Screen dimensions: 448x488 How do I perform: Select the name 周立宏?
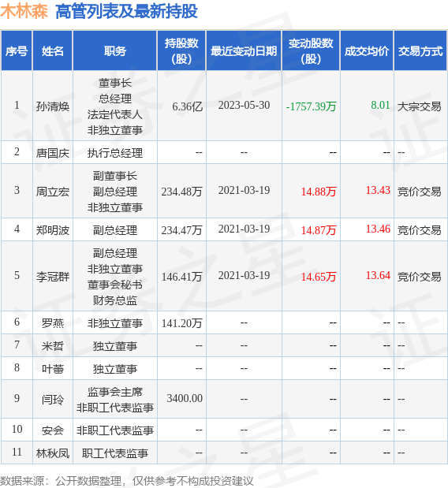pos(53,192)
